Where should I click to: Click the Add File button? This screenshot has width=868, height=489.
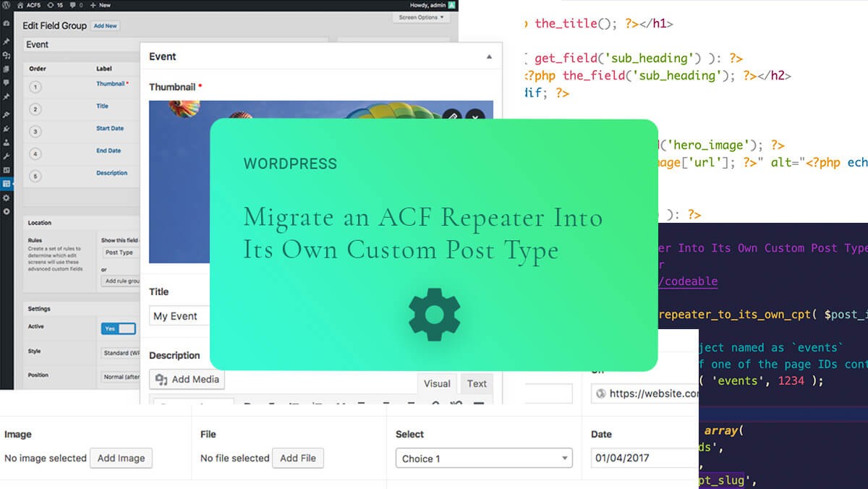pos(298,458)
